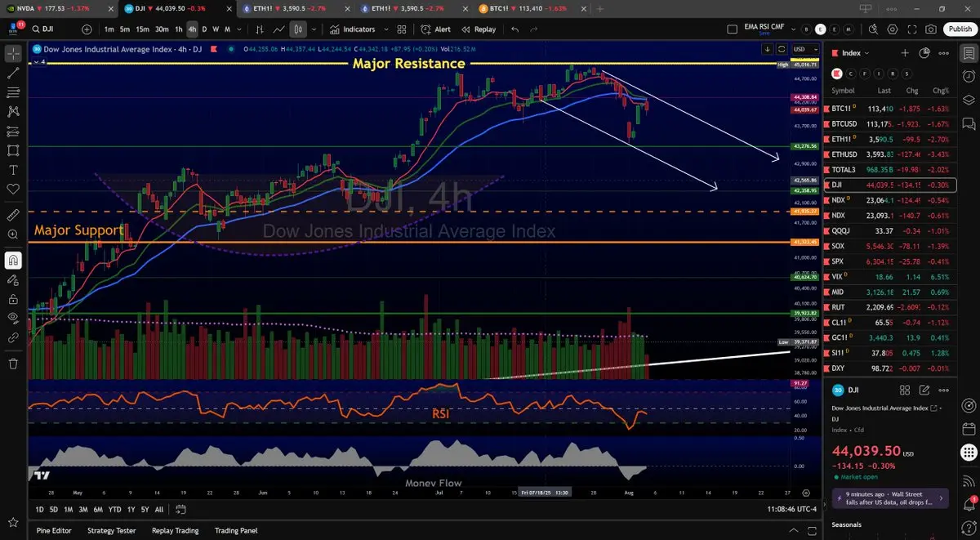980x540 pixels.
Task: Open the chart type candles selector
Action: [x=299, y=29]
